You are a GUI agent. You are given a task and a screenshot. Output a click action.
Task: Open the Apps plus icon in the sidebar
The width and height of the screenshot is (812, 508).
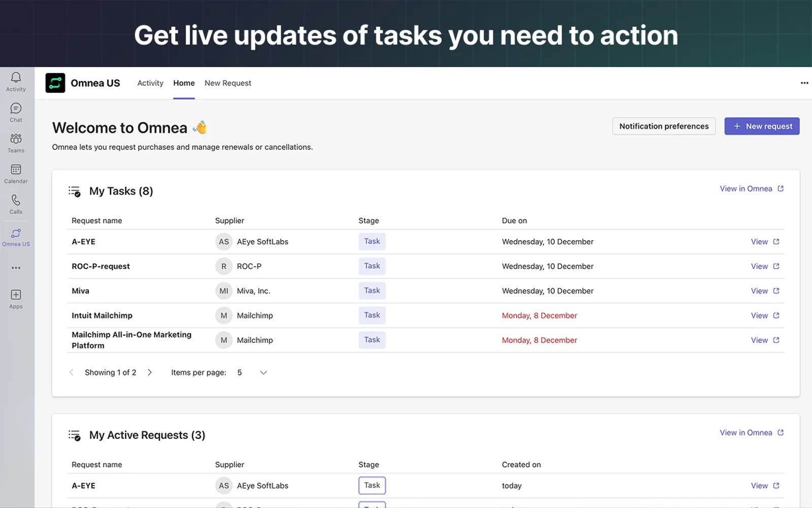[16, 299]
